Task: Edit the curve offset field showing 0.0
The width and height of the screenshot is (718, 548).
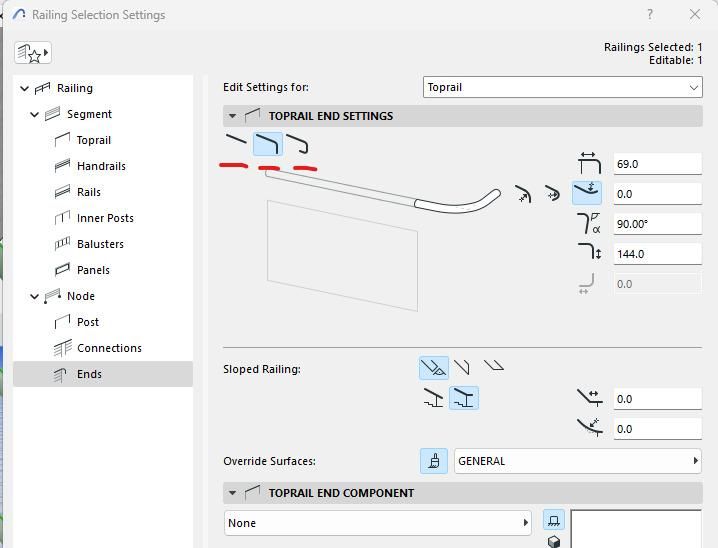Action: (657, 194)
